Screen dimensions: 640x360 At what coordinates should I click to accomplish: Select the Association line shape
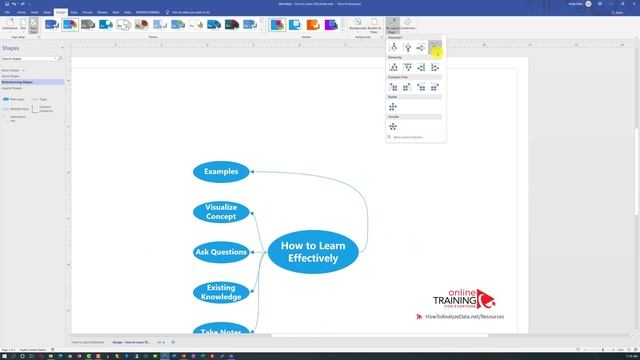click(x=15, y=119)
